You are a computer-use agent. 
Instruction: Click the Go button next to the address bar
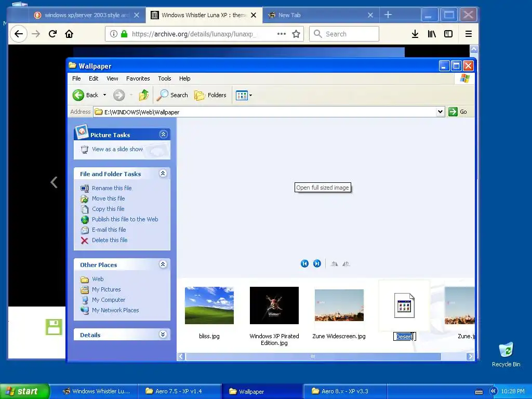tap(458, 112)
